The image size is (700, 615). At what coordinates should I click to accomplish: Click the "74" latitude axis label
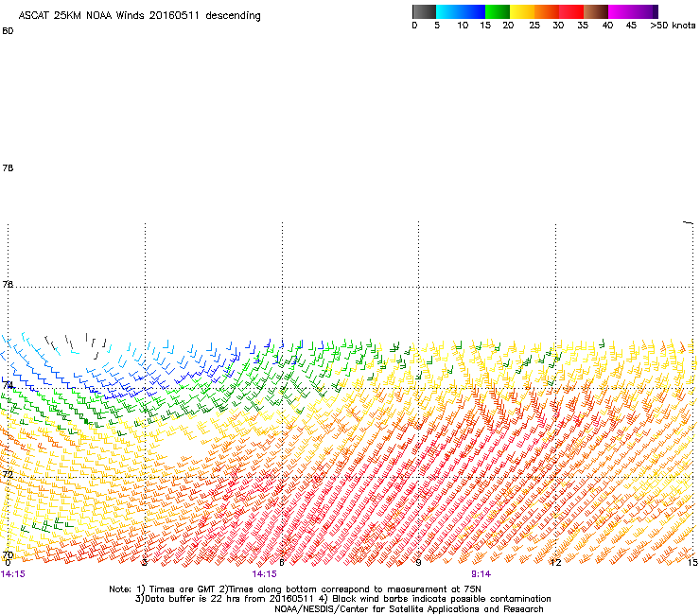8,385
